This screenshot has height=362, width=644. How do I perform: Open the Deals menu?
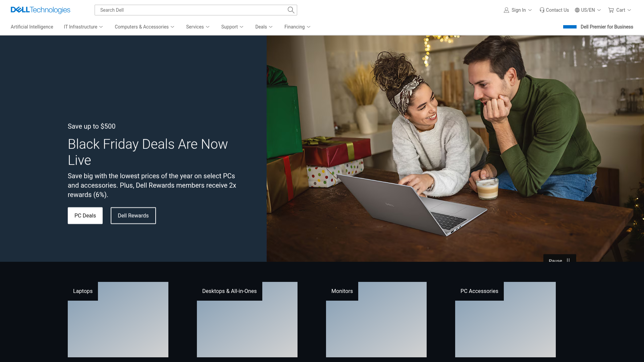(x=264, y=27)
